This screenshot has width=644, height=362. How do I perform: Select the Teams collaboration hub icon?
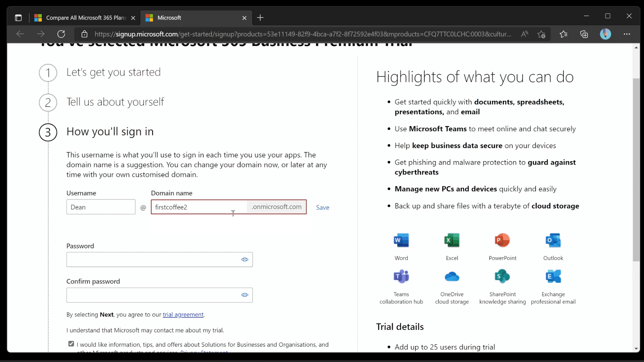click(401, 277)
